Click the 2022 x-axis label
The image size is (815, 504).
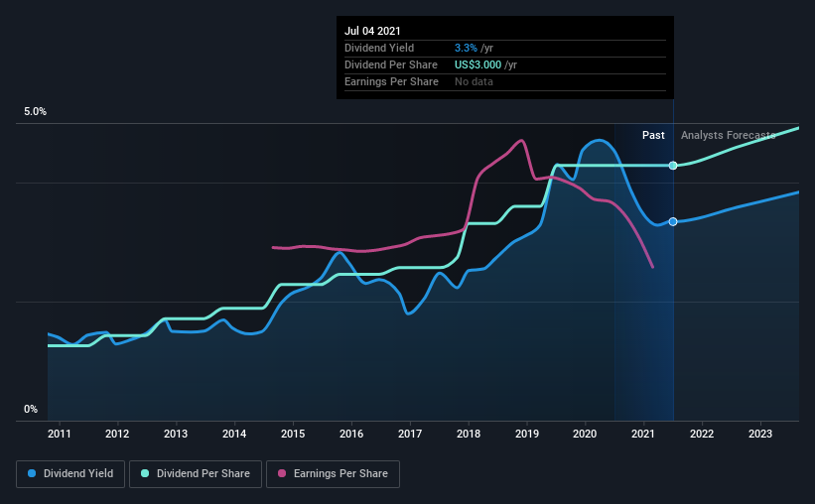pyautogui.click(x=702, y=434)
